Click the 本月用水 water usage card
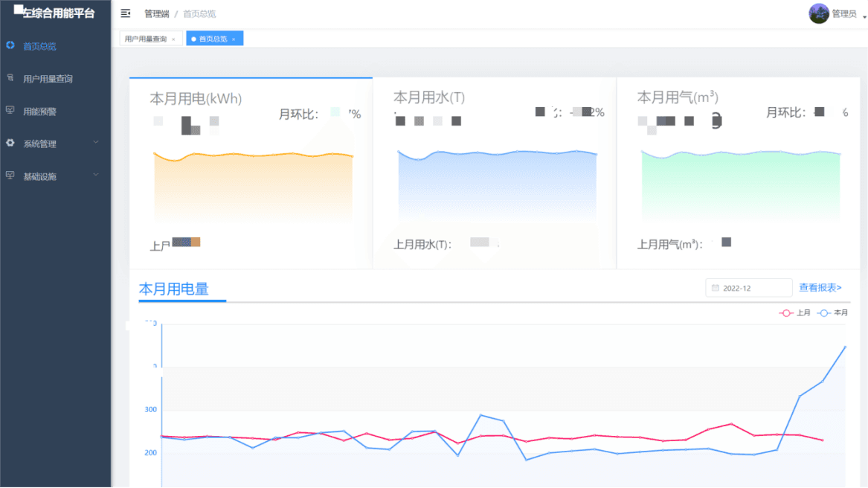The height and width of the screenshot is (488, 868). click(x=495, y=171)
